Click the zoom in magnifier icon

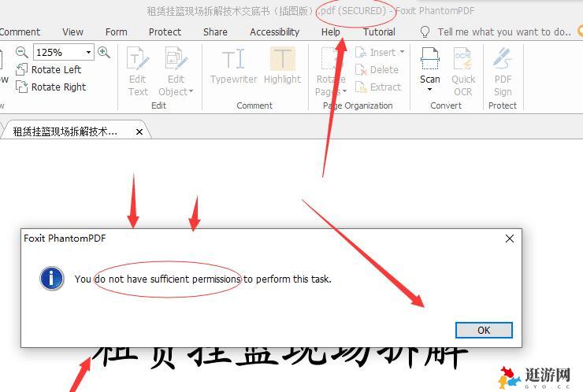103,52
